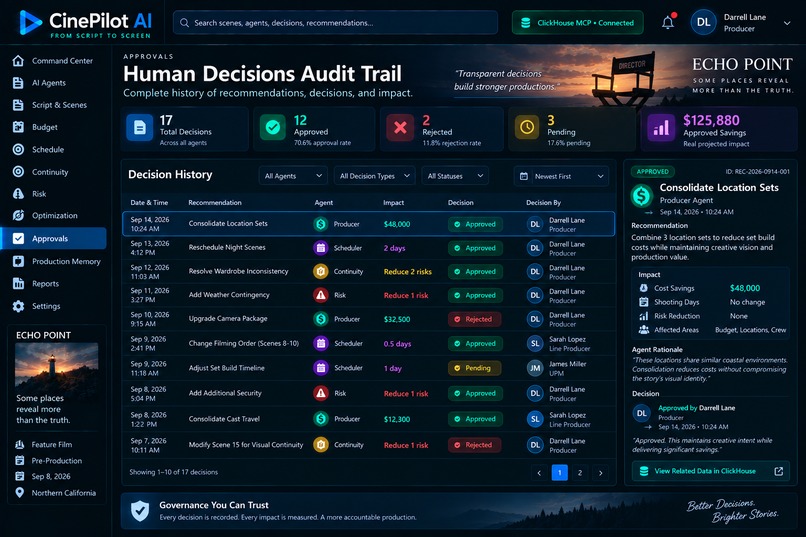Click Producer agent icon in Consolidate Location Sets row

(x=321, y=224)
